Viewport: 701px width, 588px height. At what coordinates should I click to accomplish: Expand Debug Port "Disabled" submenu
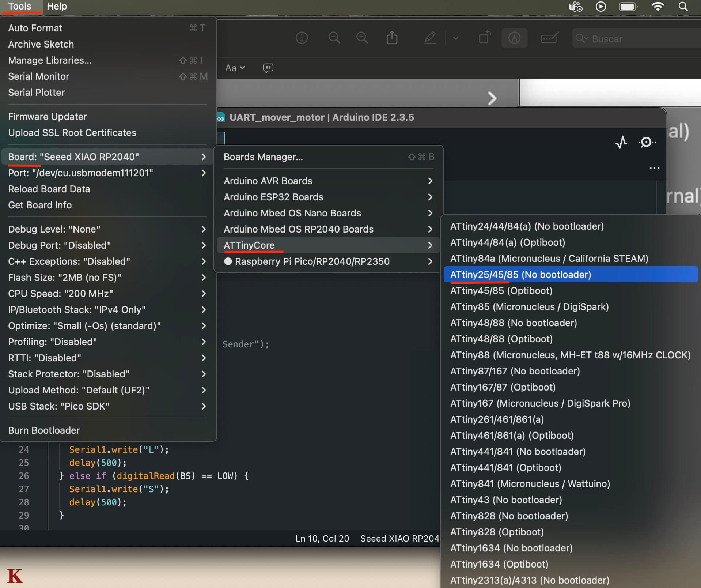point(108,245)
